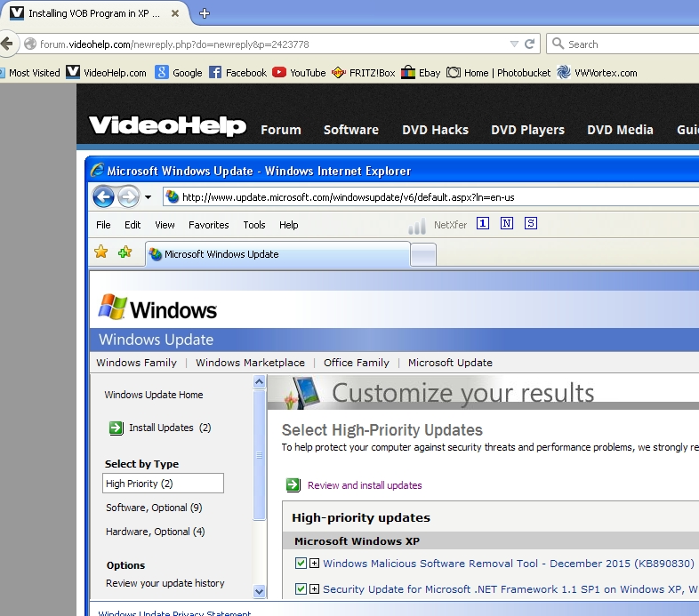Click sidebar scrollbar up arrow
Image resolution: width=699 pixels, height=616 pixels.
click(259, 381)
